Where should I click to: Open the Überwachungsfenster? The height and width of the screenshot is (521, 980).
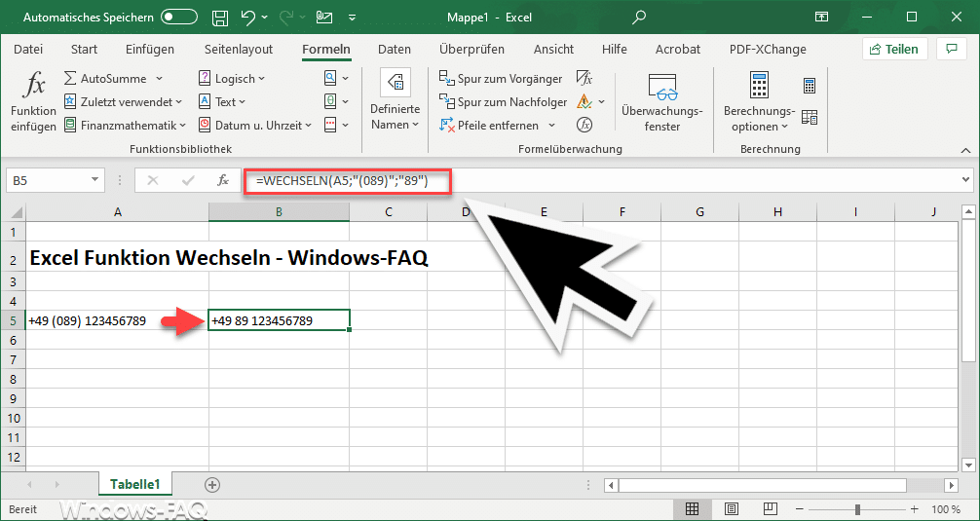click(662, 102)
